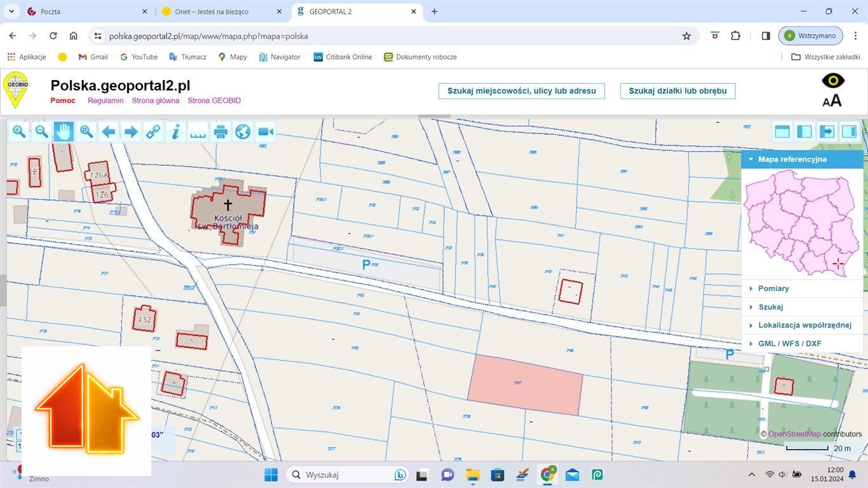Open the Windows Start menu
The height and width of the screenshot is (488, 868).
tap(271, 475)
